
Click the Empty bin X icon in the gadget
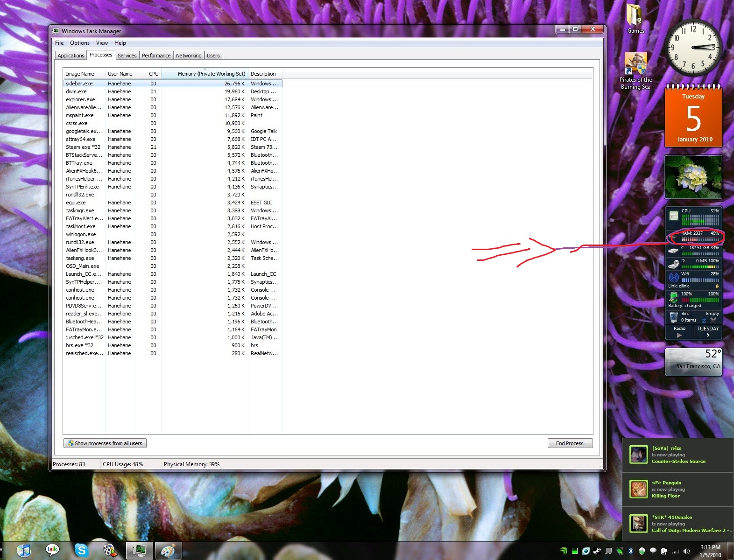[713, 320]
